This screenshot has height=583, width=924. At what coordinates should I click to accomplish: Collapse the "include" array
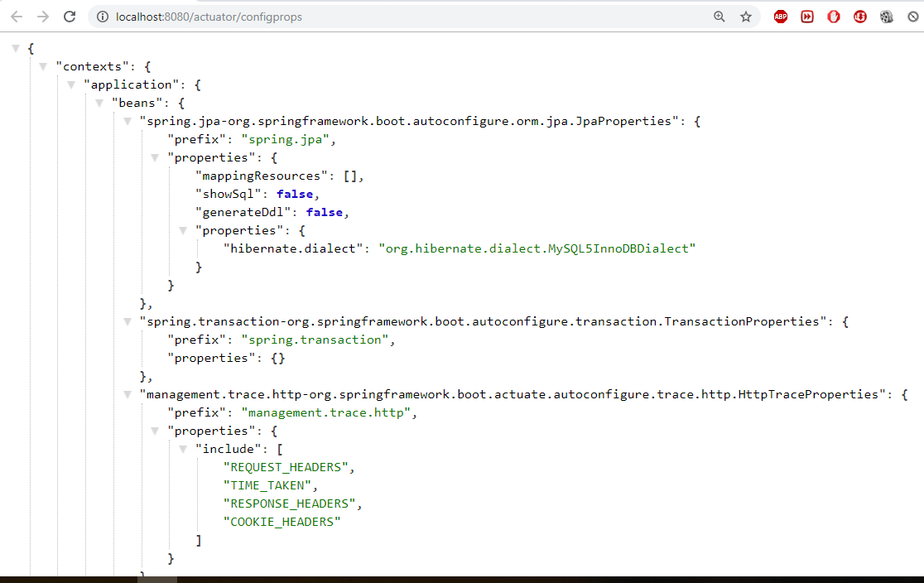pyautogui.click(x=183, y=449)
